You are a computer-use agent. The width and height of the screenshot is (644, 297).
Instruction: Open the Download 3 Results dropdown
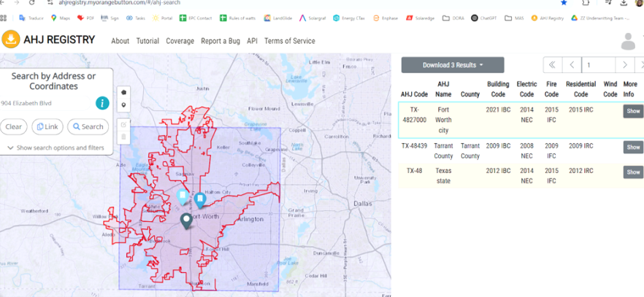point(453,65)
